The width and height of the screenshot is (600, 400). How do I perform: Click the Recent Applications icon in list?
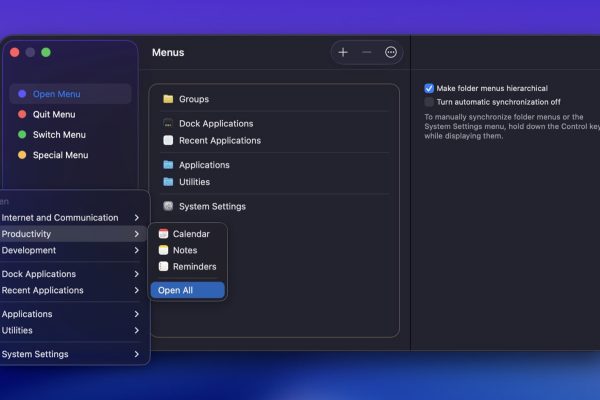click(x=168, y=140)
